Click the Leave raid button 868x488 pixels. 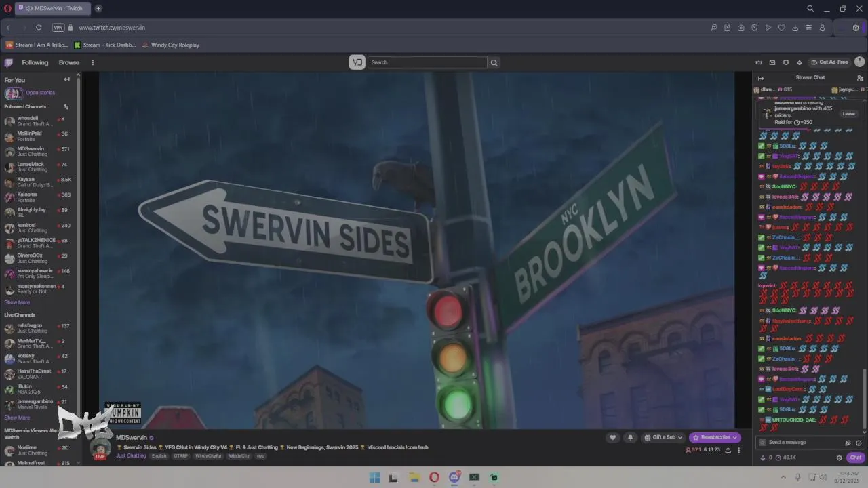click(x=848, y=114)
